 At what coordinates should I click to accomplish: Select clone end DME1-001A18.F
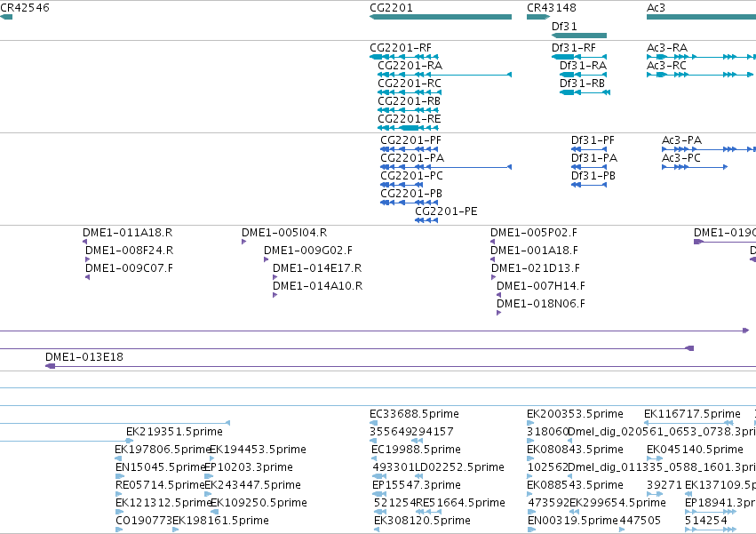point(492,259)
